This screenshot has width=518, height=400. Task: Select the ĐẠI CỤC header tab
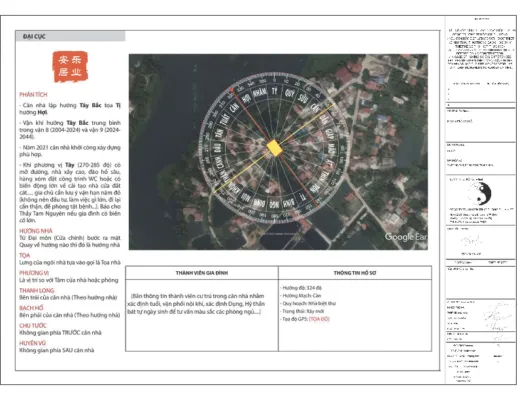coord(70,36)
